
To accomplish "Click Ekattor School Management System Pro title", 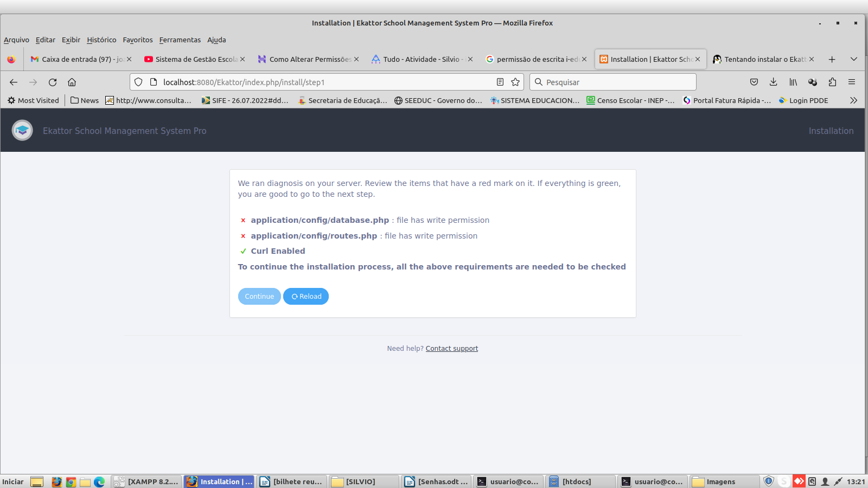I will [125, 131].
